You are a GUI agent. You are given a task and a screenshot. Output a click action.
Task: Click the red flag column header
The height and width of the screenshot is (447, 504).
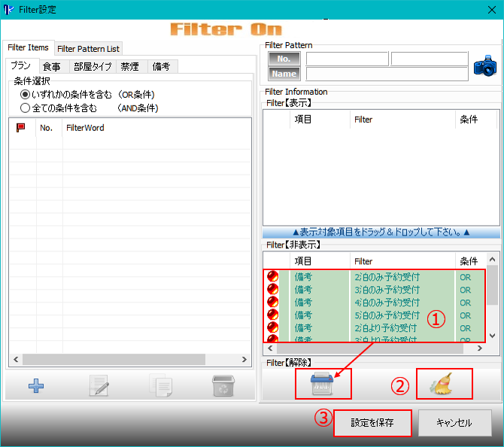[x=20, y=128]
